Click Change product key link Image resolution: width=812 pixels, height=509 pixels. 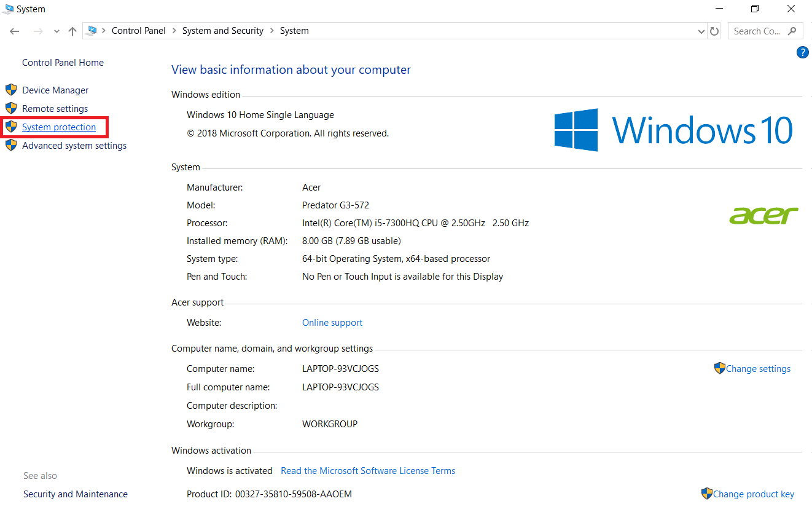click(x=753, y=494)
